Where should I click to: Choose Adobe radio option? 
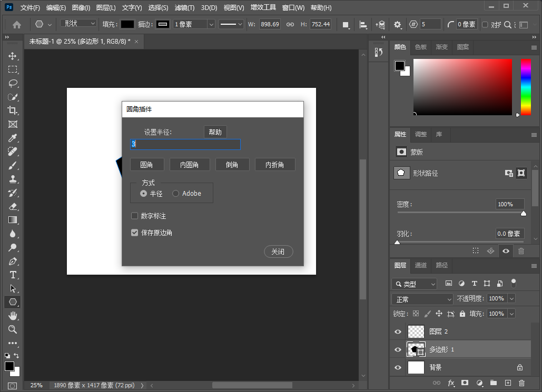(175, 194)
